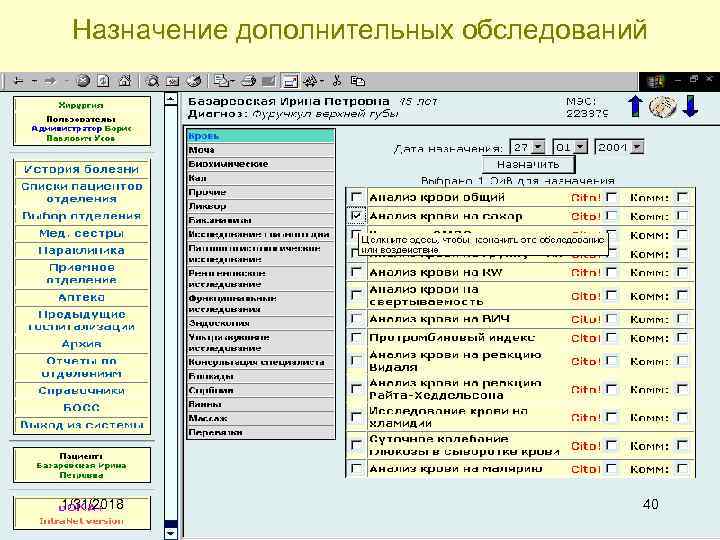Open the Эндоскопия category
The height and width of the screenshot is (540, 720).
pyautogui.click(x=261, y=323)
